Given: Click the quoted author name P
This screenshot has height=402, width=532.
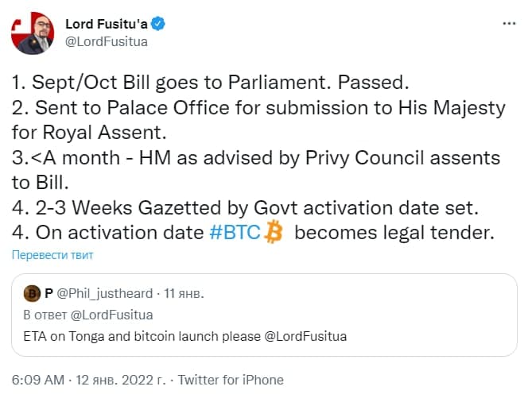Looking at the screenshot, I should pos(49,293).
